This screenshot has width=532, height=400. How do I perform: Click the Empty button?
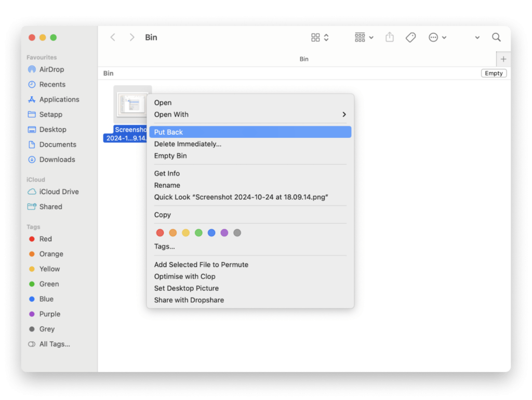point(494,73)
